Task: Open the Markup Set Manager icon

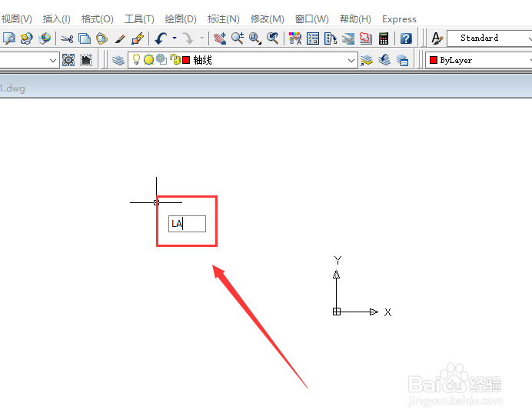Action: (365, 38)
